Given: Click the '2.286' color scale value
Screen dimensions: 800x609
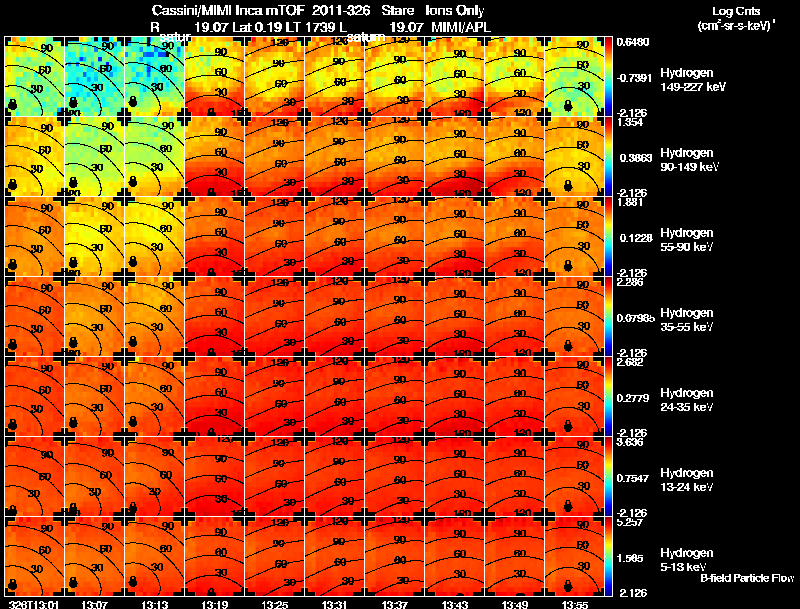Looking at the screenshot, I should pyautogui.click(x=630, y=282).
